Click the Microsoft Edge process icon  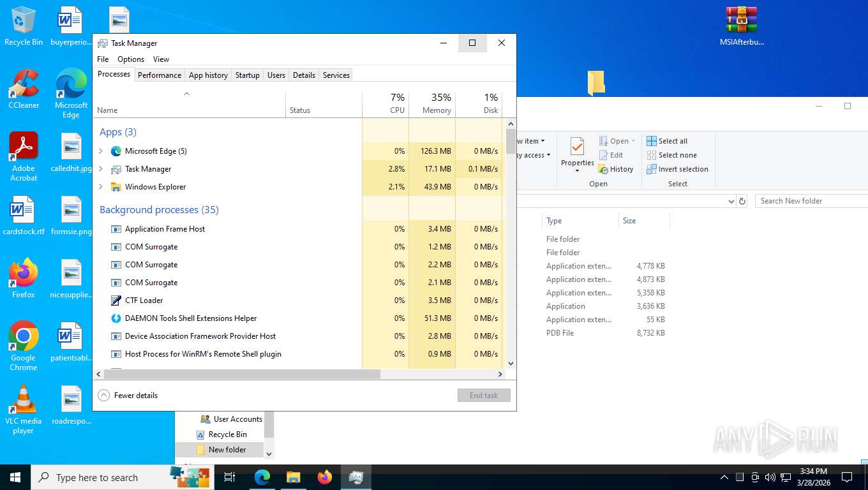point(116,151)
